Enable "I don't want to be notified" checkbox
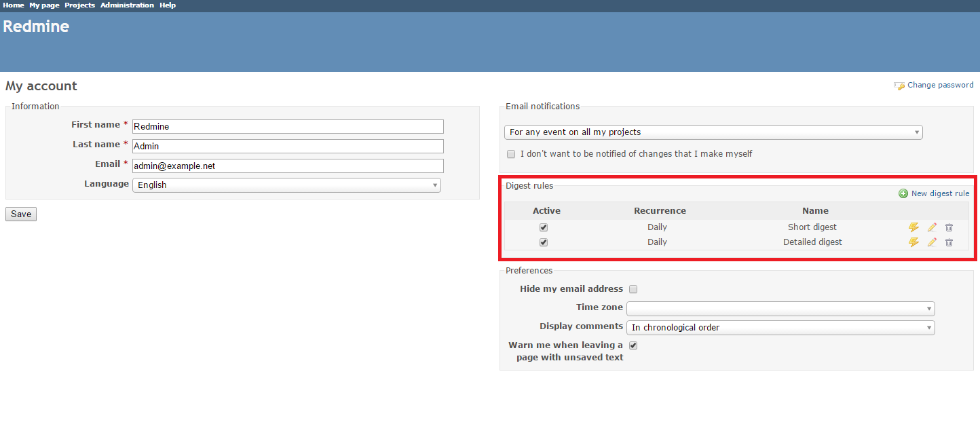 point(511,154)
